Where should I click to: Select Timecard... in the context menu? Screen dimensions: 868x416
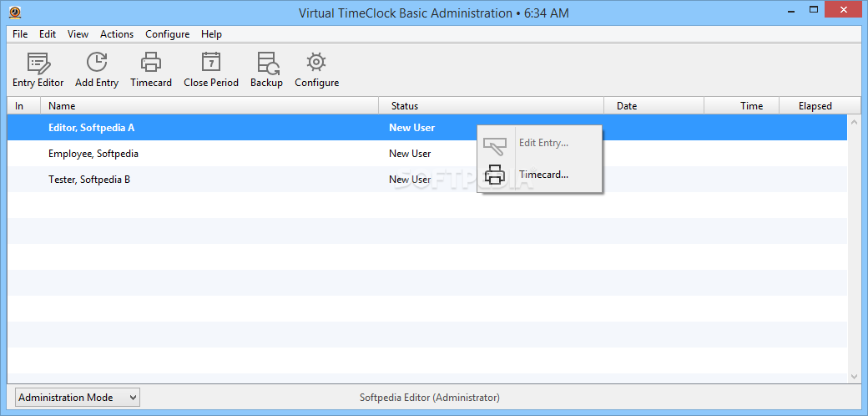tap(543, 175)
